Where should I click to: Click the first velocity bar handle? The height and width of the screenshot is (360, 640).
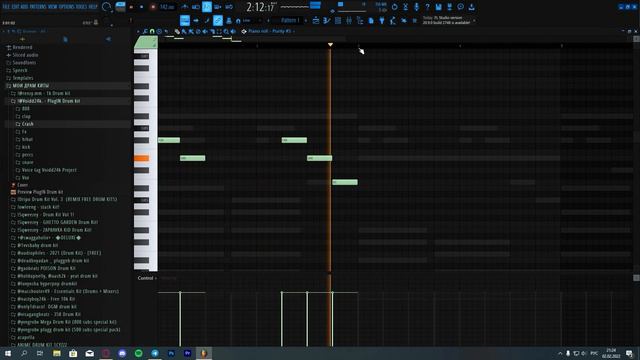(x=180, y=293)
